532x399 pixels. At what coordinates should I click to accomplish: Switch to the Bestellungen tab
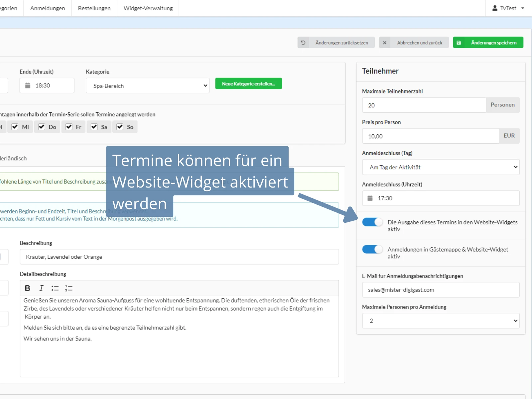tap(94, 8)
